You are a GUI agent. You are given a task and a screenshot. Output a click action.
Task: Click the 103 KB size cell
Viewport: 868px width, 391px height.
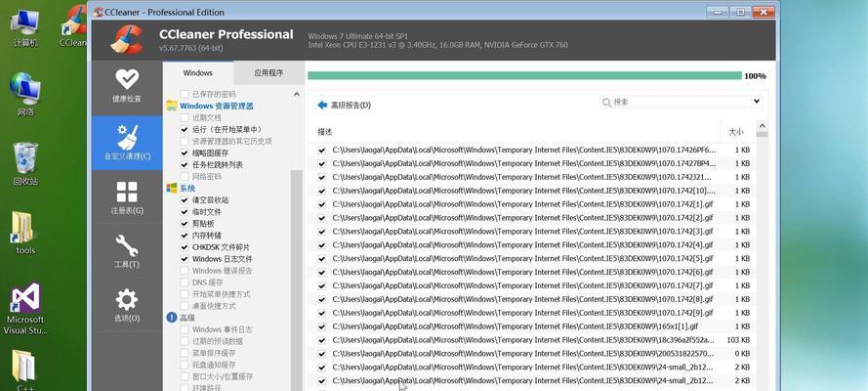point(738,340)
